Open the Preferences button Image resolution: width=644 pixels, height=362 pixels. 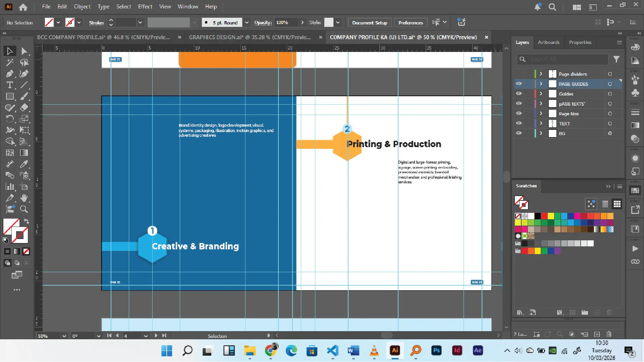click(411, 22)
